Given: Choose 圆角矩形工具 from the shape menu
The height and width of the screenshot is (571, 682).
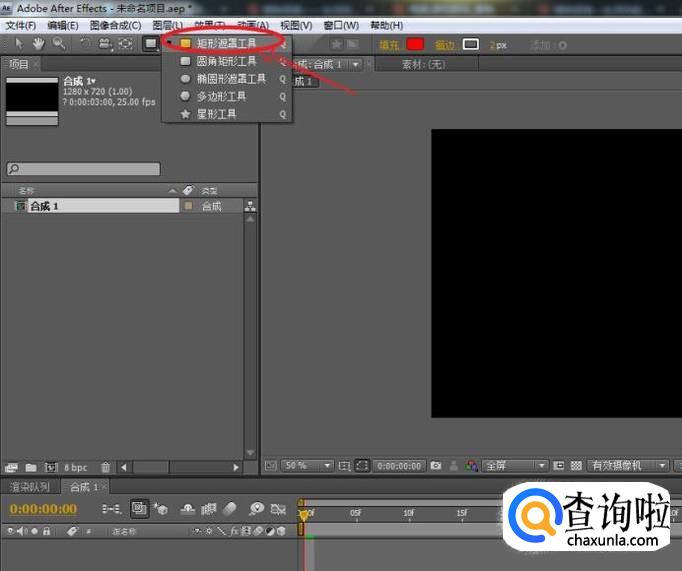Looking at the screenshot, I should (x=226, y=61).
